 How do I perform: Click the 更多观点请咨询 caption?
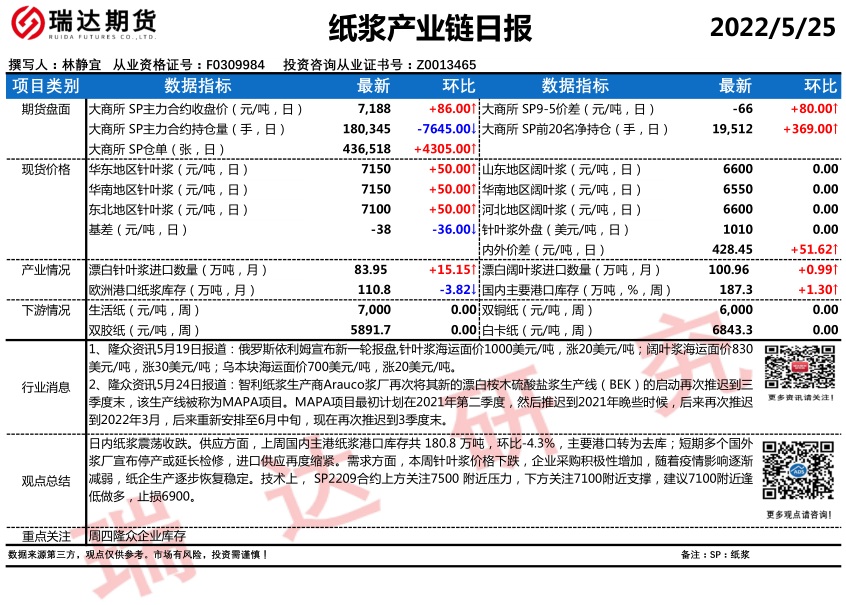tap(801, 514)
